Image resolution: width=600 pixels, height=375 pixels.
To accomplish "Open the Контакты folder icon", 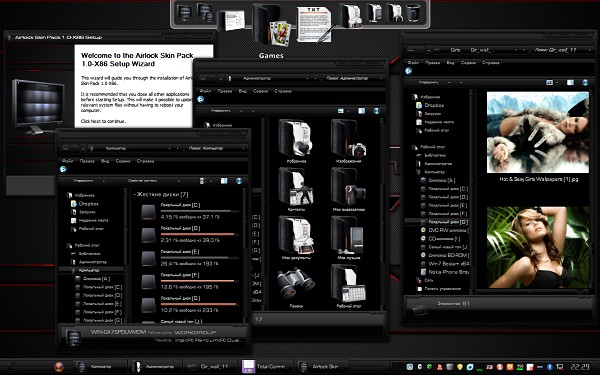I will 296,186.
